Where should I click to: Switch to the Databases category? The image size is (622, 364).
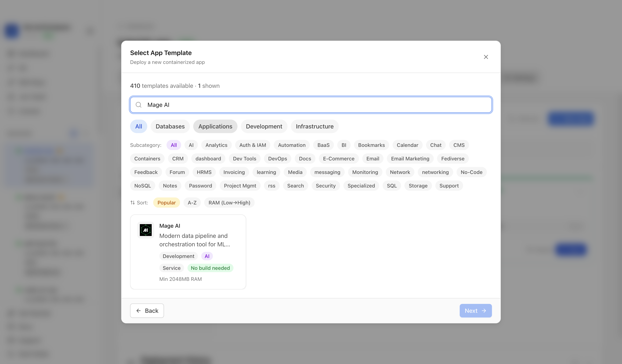coord(170,126)
